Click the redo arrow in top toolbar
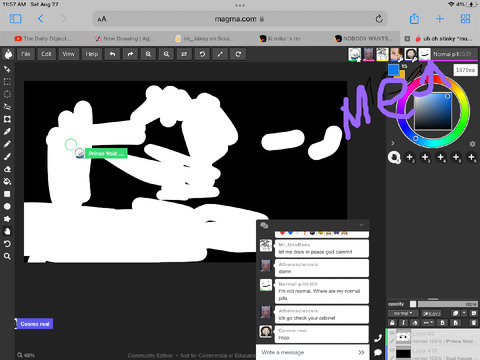This screenshot has width=480, height=360. click(130, 54)
